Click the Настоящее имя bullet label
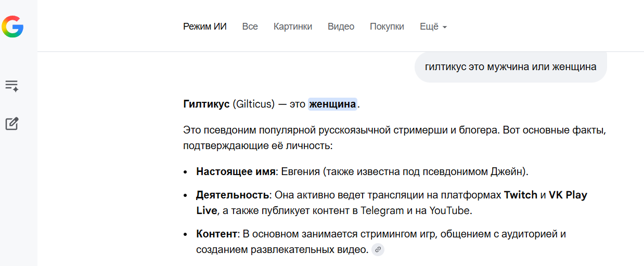The width and height of the screenshot is (644, 266). point(236,171)
